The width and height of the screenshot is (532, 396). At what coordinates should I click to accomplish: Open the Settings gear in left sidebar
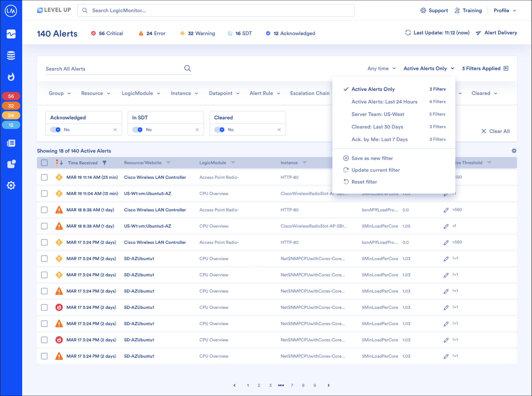(11, 185)
